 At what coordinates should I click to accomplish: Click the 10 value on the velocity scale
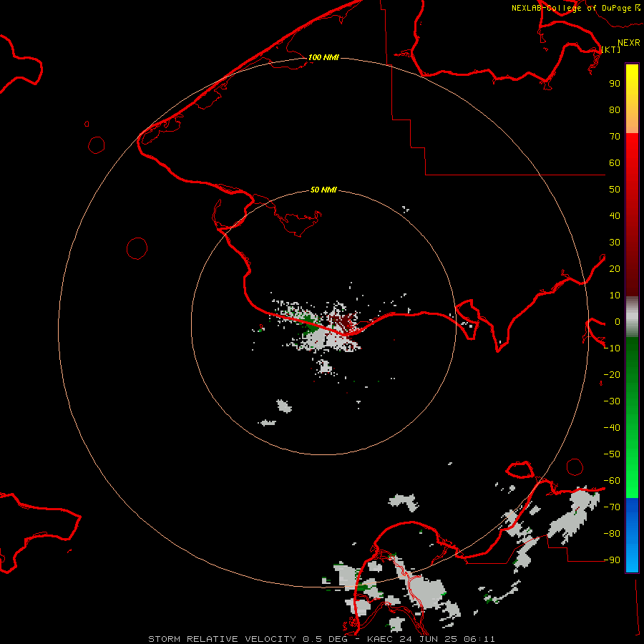pos(615,296)
